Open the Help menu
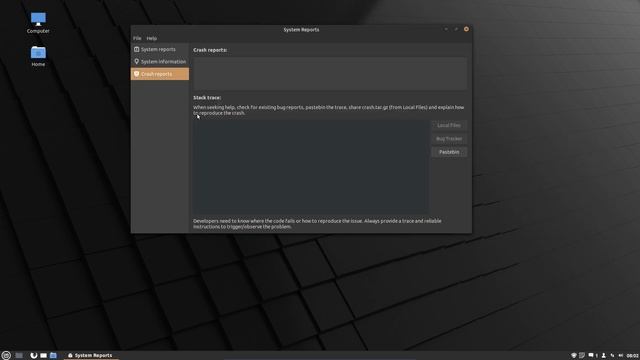 click(152, 38)
